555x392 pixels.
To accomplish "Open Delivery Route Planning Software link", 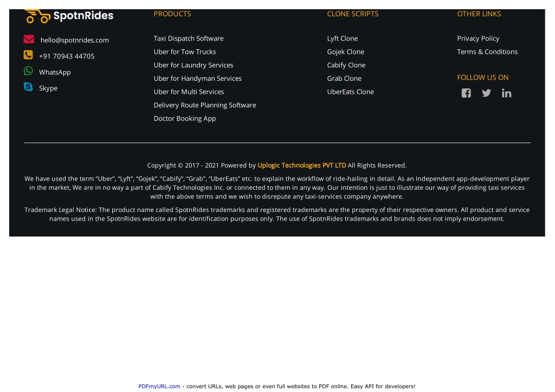I will click(x=205, y=105).
